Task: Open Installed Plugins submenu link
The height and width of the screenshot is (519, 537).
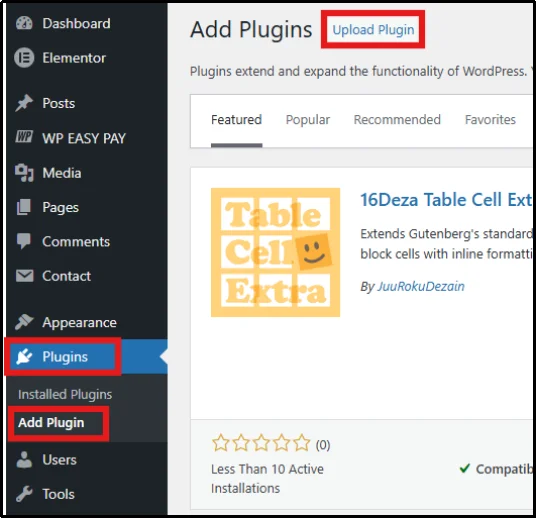Action: point(65,394)
